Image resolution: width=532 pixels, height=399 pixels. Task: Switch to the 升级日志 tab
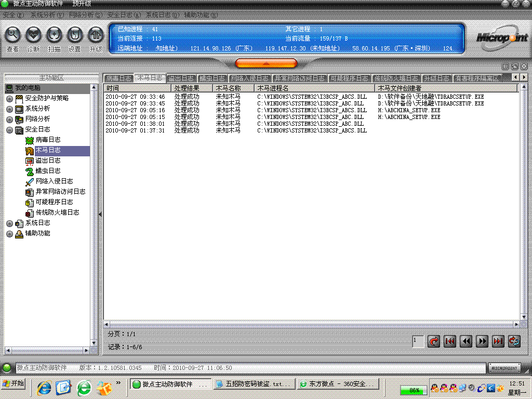[x=436, y=78]
